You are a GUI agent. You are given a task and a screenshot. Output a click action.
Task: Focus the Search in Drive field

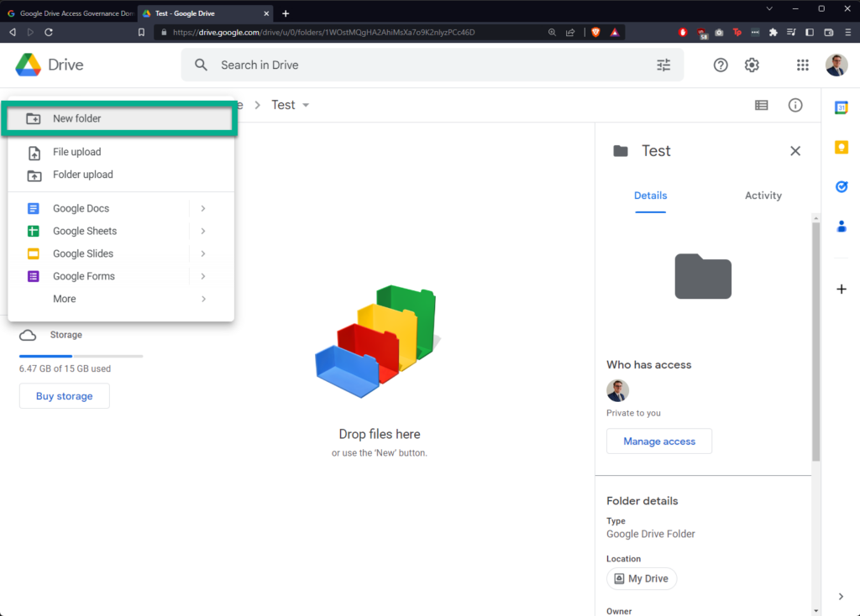tap(433, 65)
